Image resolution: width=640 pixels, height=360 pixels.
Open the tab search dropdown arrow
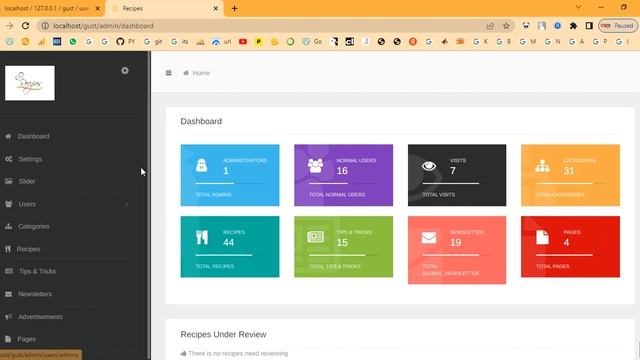(578, 7)
